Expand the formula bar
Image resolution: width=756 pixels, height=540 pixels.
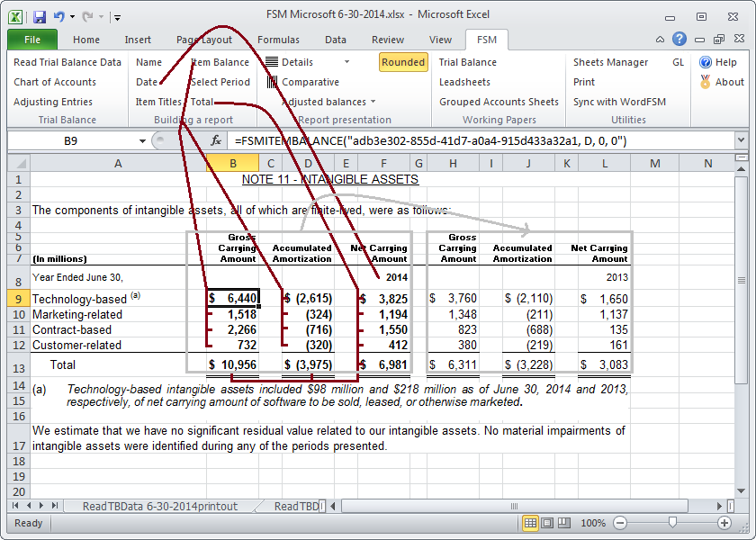741,140
